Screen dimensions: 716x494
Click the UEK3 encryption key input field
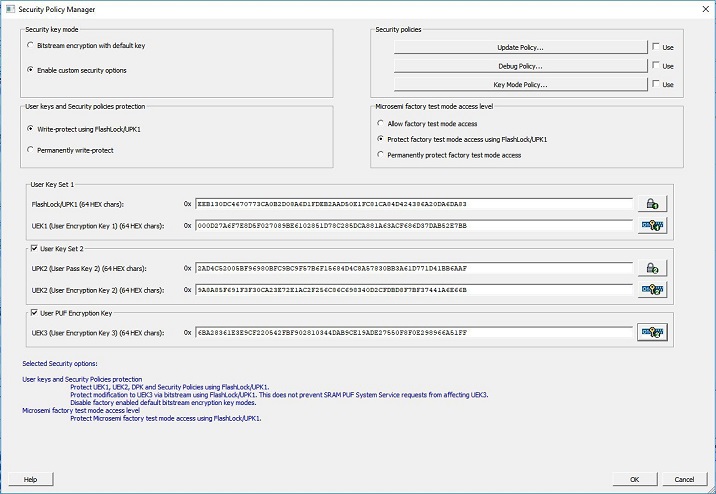[414, 332]
